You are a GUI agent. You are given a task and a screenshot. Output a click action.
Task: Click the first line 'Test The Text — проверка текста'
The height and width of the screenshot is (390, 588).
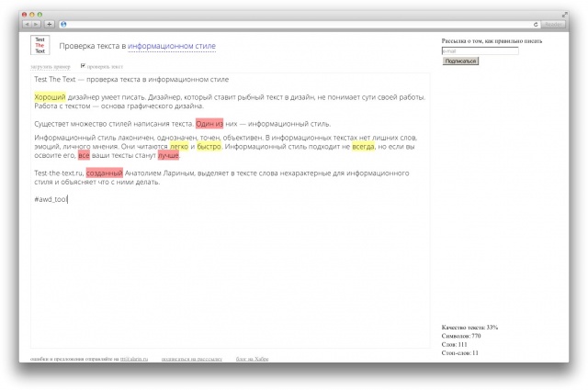131,80
